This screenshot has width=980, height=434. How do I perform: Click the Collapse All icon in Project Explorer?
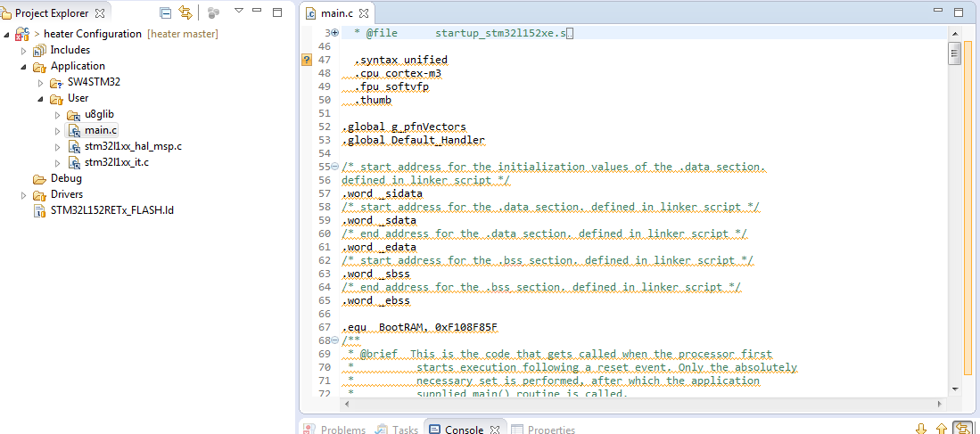166,12
